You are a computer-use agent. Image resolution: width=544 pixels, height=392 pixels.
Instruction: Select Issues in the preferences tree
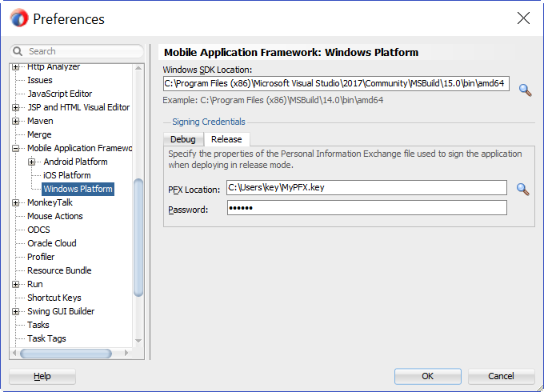(x=40, y=80)
